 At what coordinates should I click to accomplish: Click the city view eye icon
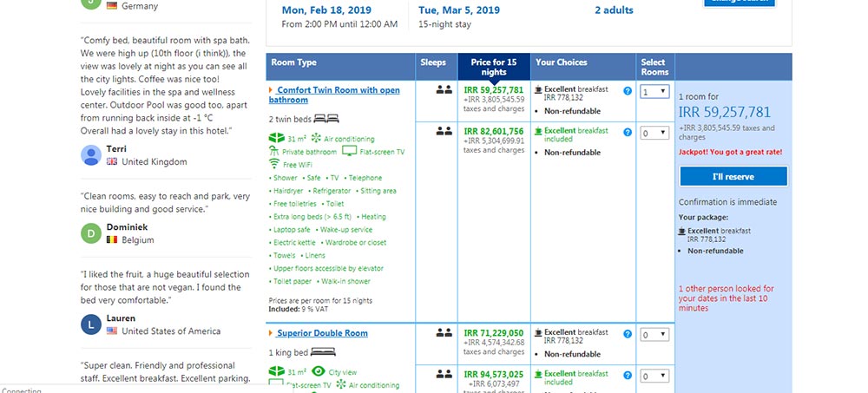[x=318, y=371]
